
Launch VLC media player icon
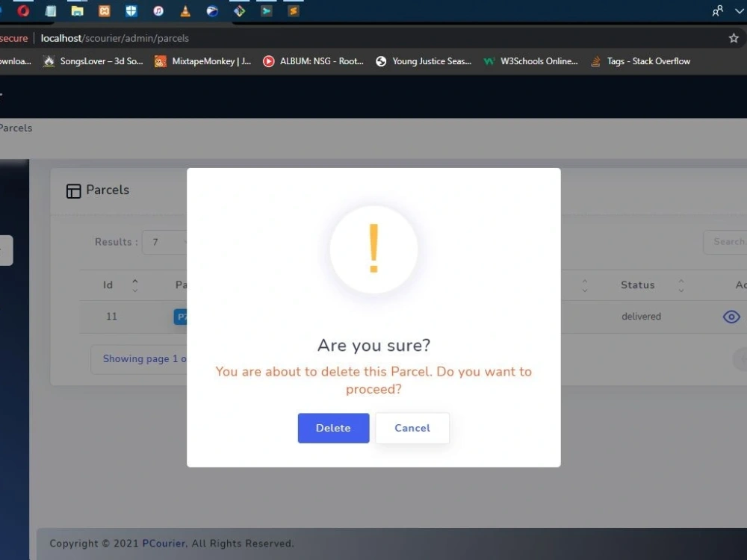(x=185, y=10)
